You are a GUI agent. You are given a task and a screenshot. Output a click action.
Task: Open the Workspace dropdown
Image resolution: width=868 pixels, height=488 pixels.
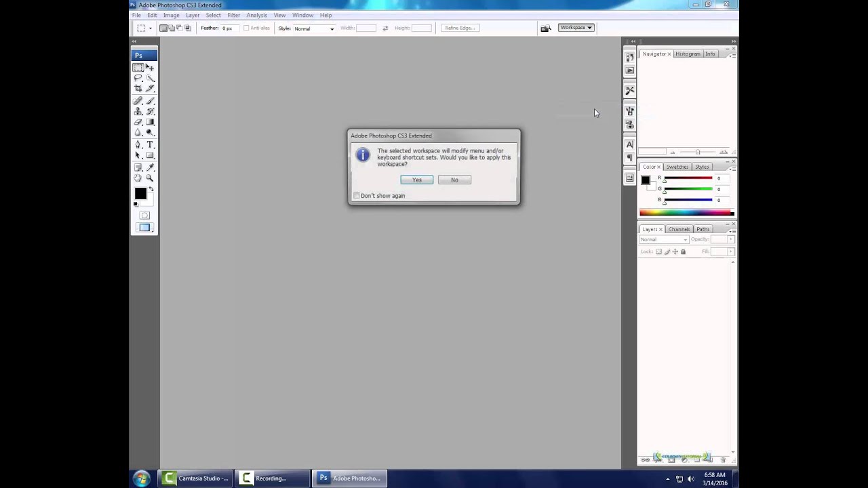(x=576, y=28)
